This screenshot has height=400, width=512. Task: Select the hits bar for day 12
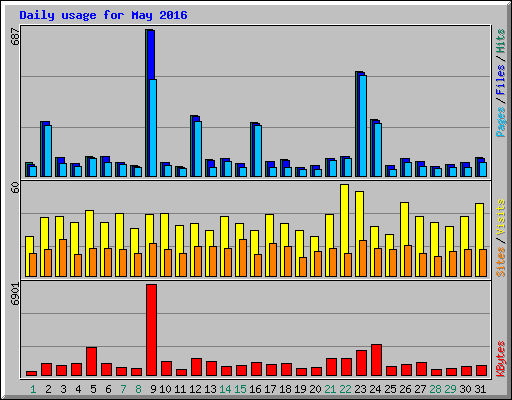192,146
